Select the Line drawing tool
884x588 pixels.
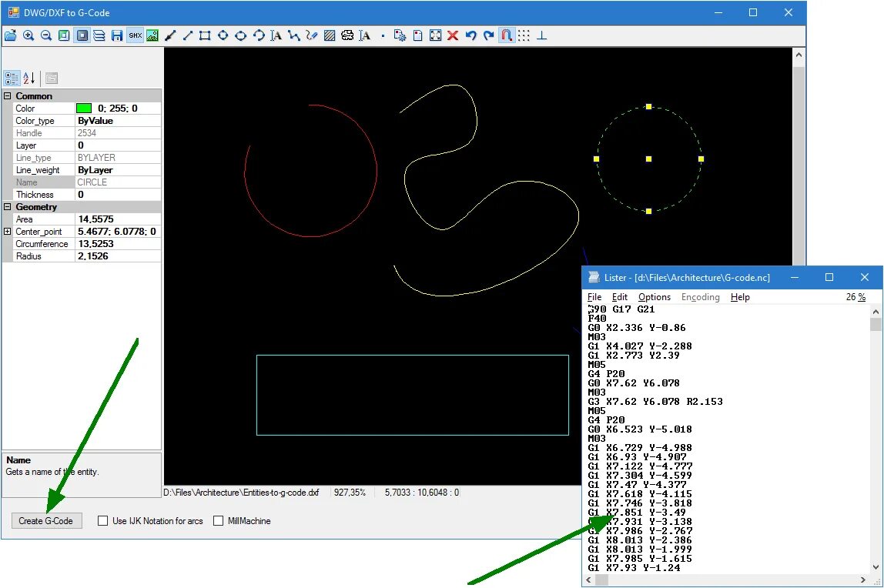tap(188, 35)
